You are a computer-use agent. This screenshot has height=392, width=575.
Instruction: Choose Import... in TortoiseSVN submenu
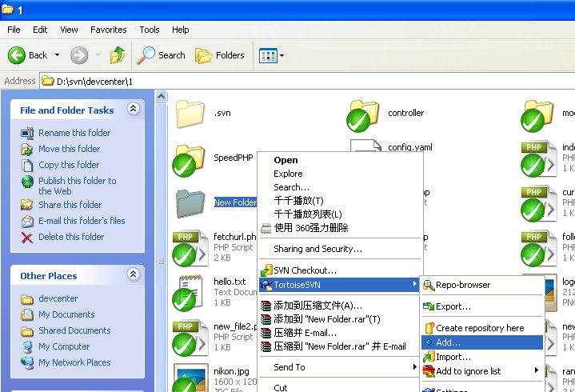482,357
